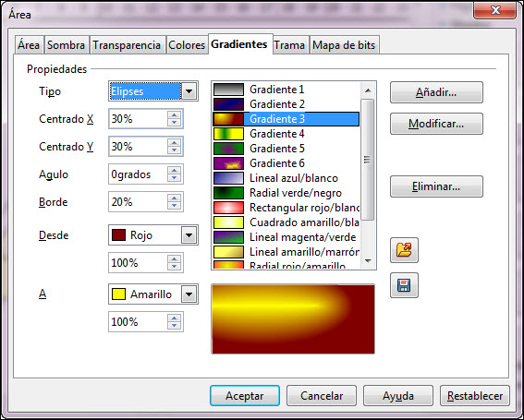This screenshot has height=420, width=524.
Task: Click the save gradient list floppy icon
Action: (404, 285)
